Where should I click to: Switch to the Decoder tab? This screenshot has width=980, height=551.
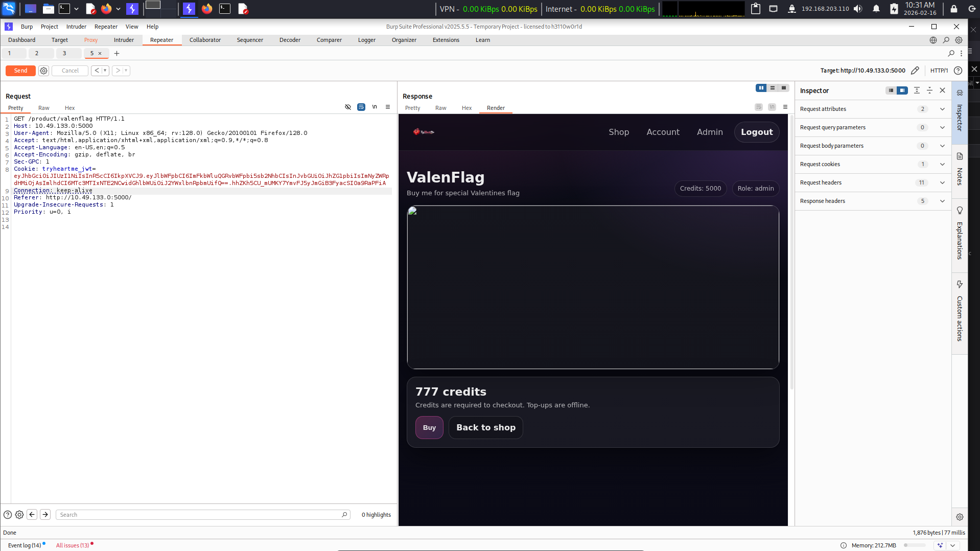tap(290, 40)
